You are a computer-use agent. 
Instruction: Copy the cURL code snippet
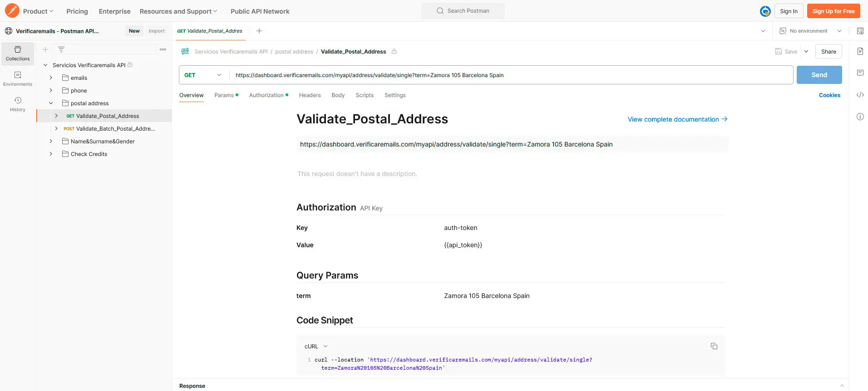point(714,346)
